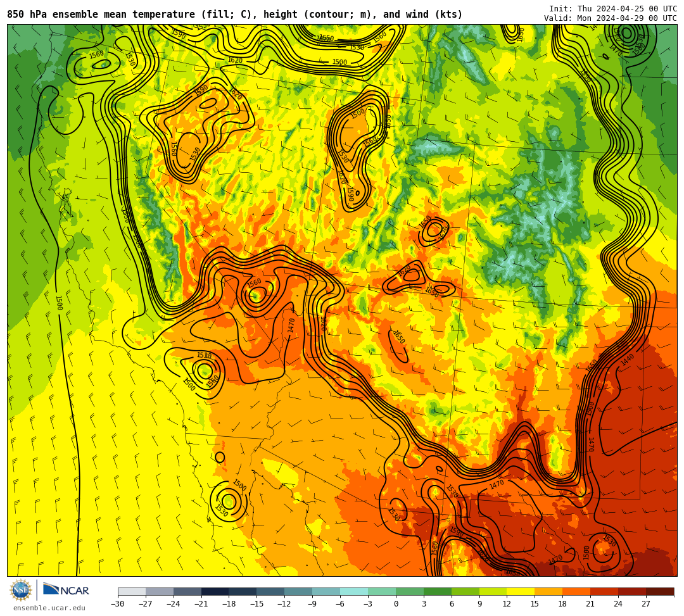Click the NSF logo

[22, 591]
